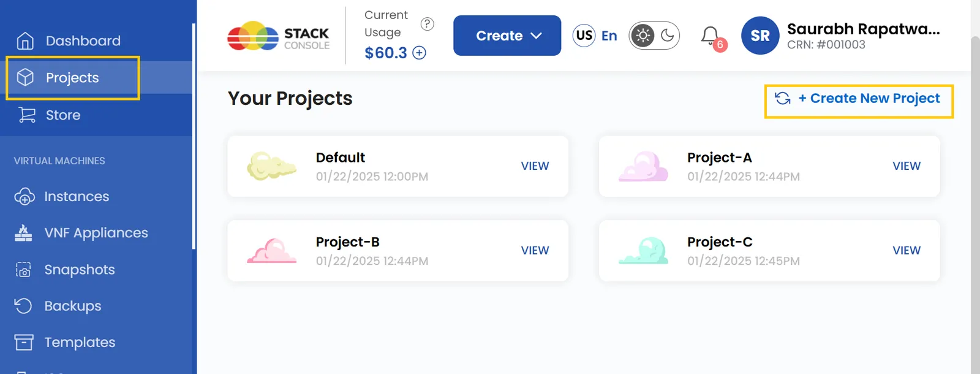Click the SR user avatar
The width and height of the screenshot is (980, 374).
pyautogui.click(x=760, y=36)
